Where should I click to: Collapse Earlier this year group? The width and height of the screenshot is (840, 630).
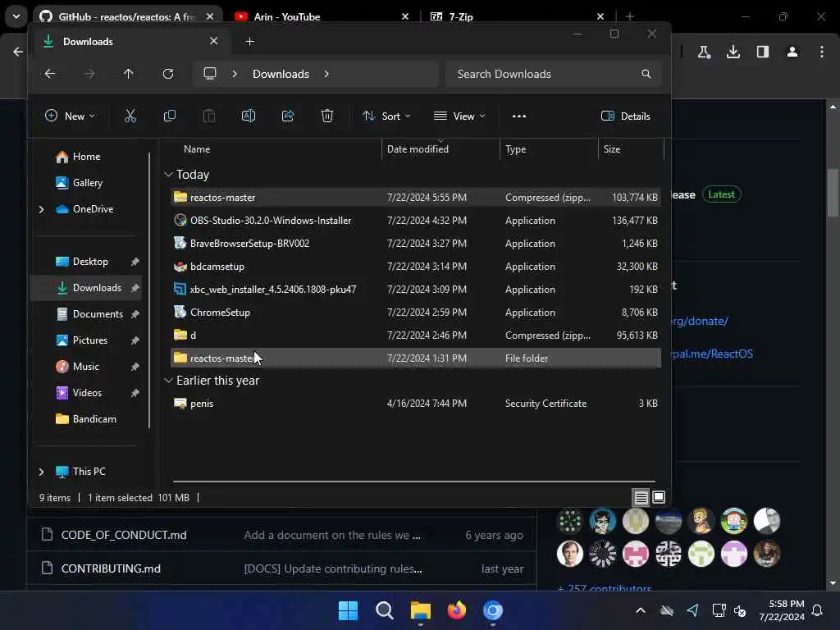point(168,381)
